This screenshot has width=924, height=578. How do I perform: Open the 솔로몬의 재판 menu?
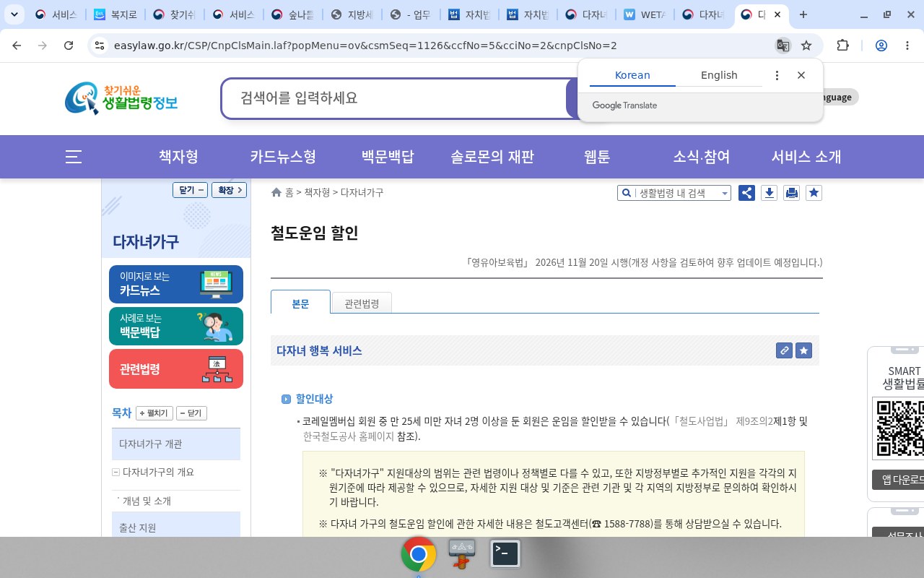492,157
